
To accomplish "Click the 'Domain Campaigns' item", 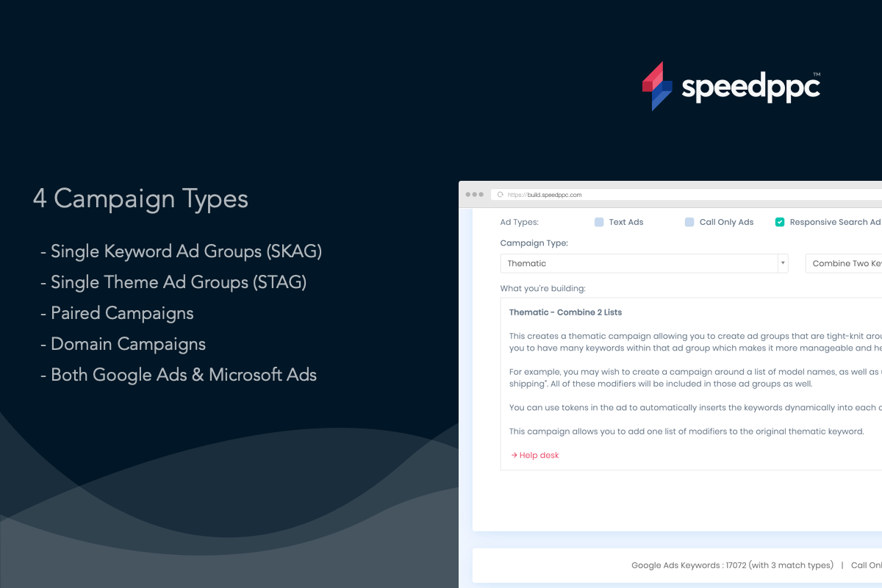I will 123,344.
